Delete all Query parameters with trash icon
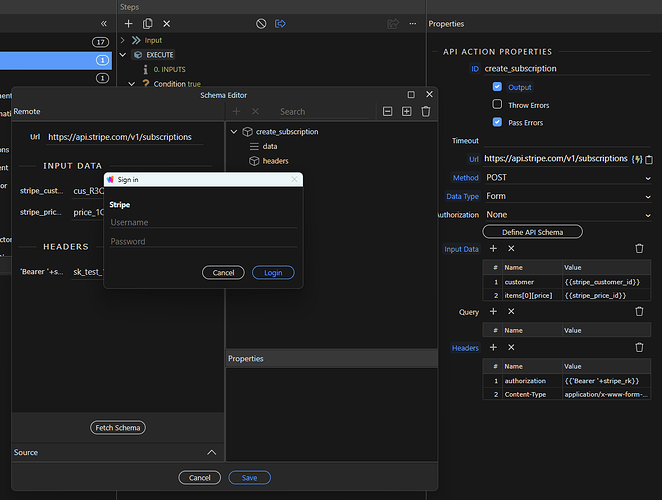 640,311
